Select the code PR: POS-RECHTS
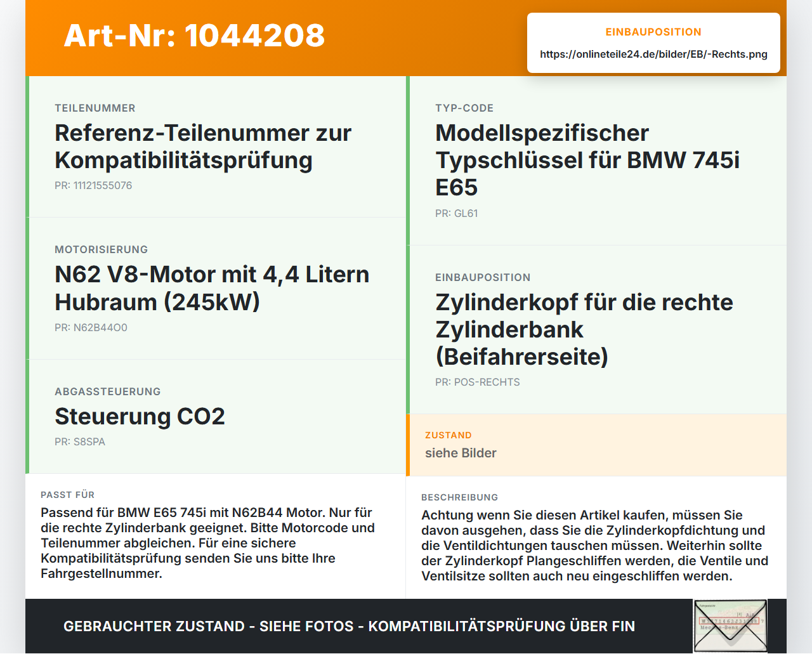Image resolution: width=812 pixels, height=654 pixels. [478, 383]
